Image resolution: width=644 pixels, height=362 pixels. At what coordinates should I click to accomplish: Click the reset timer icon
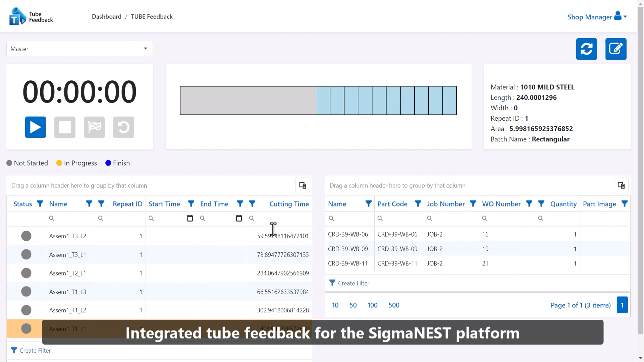(x=123, y=127)
